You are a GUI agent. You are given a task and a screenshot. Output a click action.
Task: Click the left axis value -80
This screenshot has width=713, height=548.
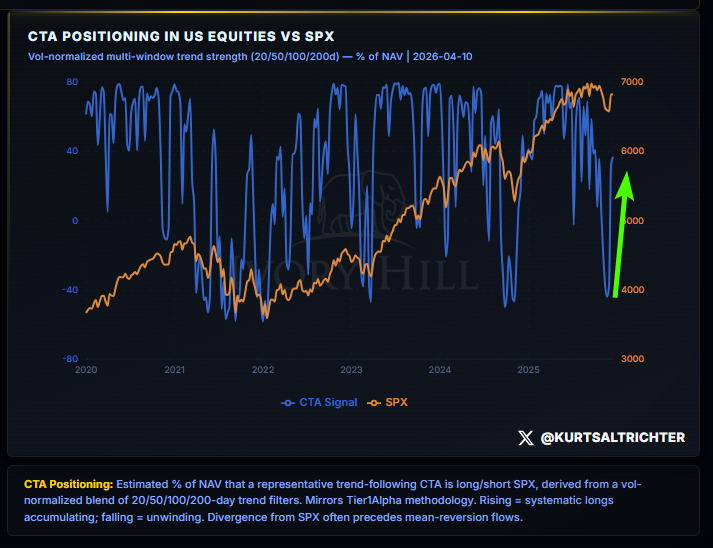pos(70,359)
